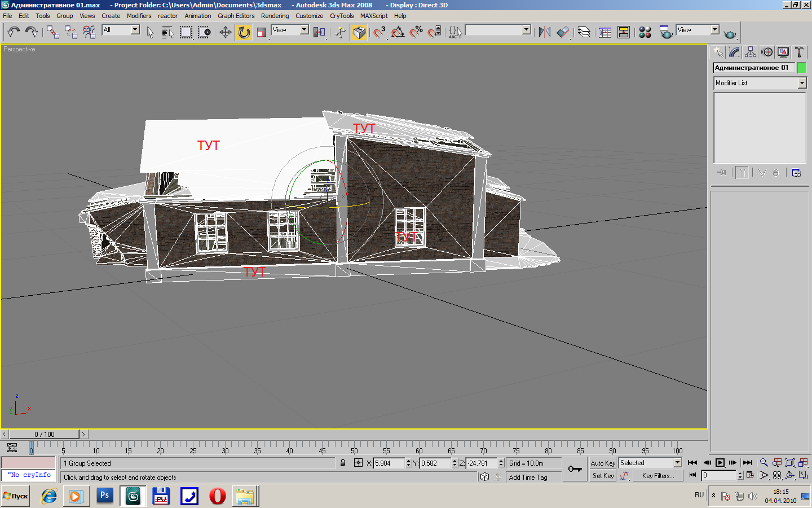Open the Utilities hammer panel
Viewport: 812px width, 508px height.
(799, 52)
